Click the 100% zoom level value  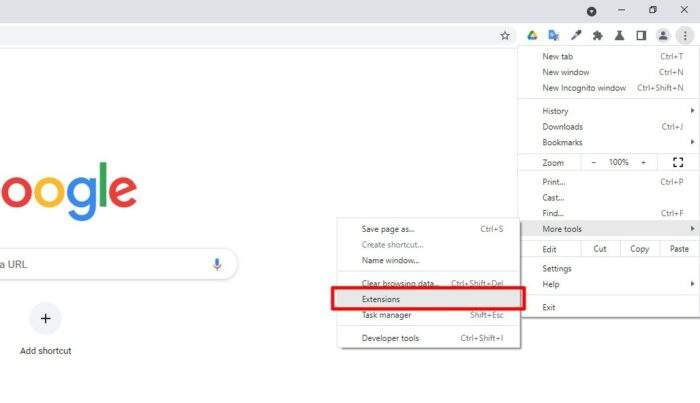[x=618, y=162]
